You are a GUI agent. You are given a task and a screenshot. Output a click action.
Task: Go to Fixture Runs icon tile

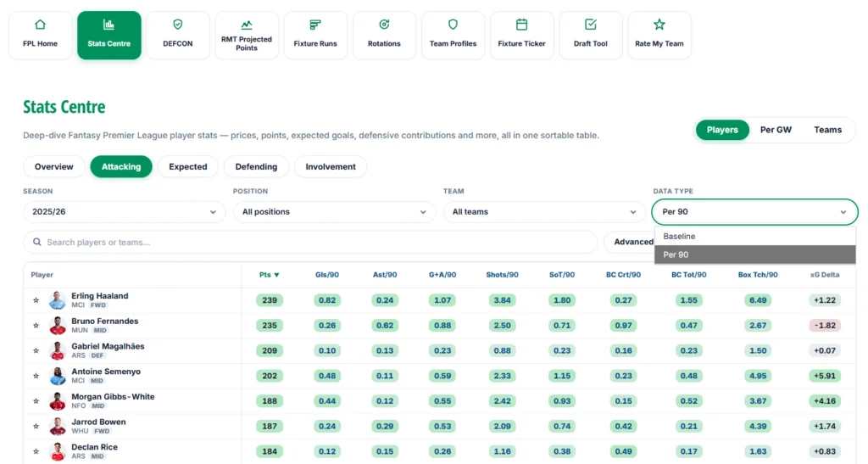[315, 35]
